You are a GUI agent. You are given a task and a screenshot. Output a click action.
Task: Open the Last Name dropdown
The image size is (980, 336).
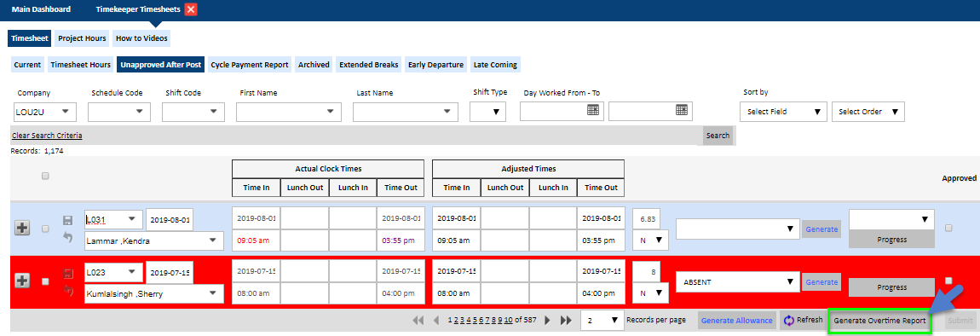tap(406, 112)
